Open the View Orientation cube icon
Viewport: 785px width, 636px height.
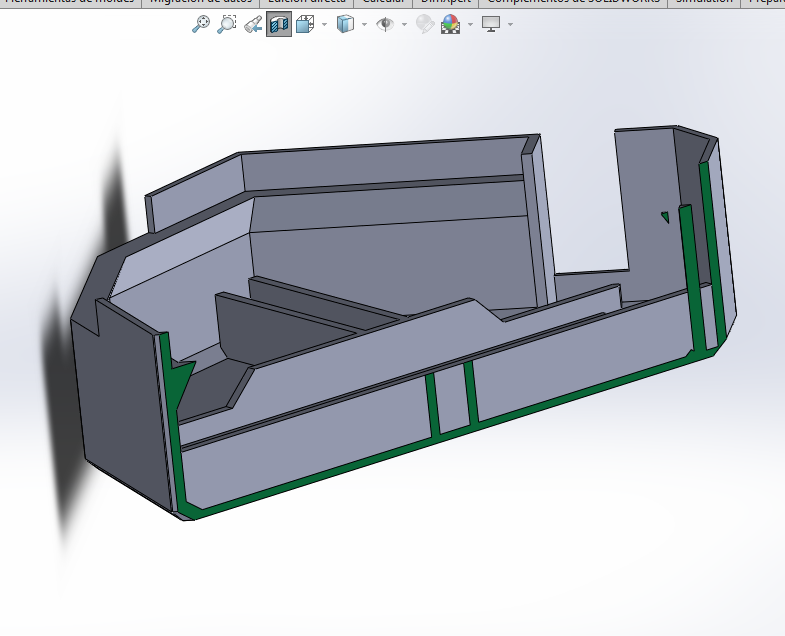click(305, 24)
